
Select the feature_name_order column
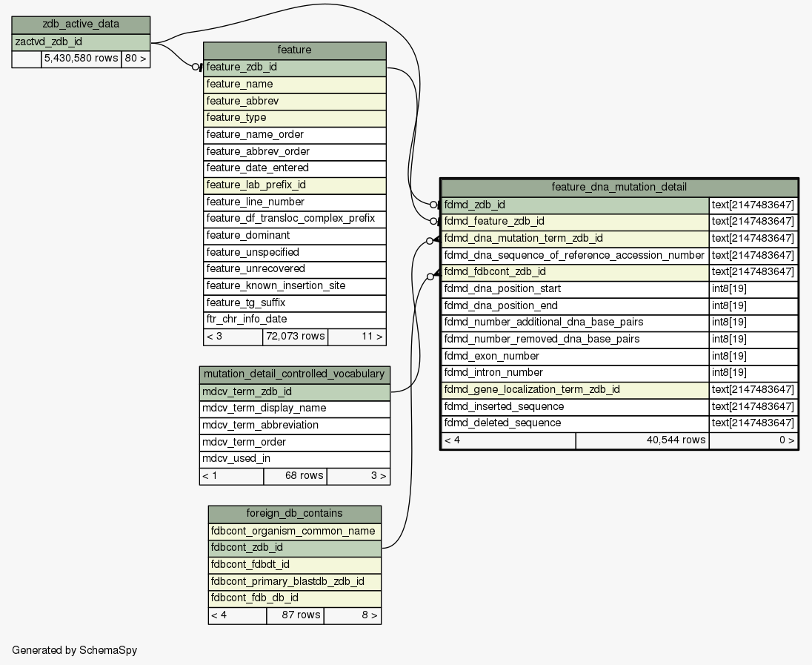[x=295, y=135]
